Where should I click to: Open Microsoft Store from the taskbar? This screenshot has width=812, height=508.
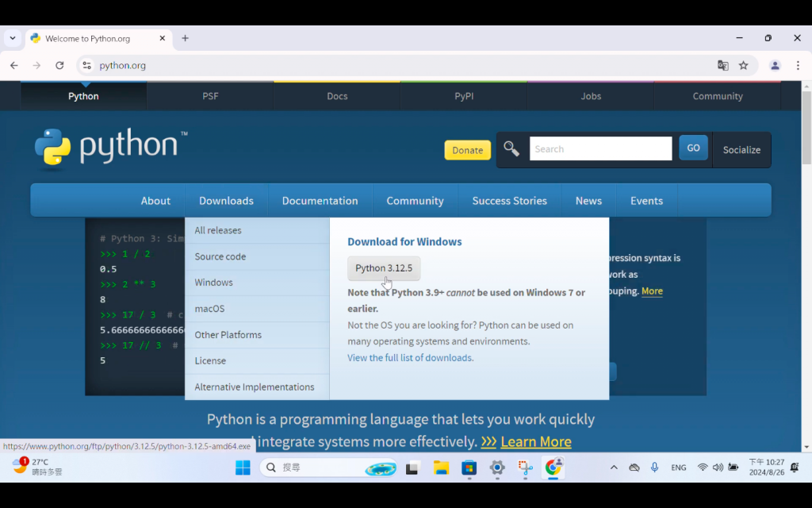[x=469, y=468]
